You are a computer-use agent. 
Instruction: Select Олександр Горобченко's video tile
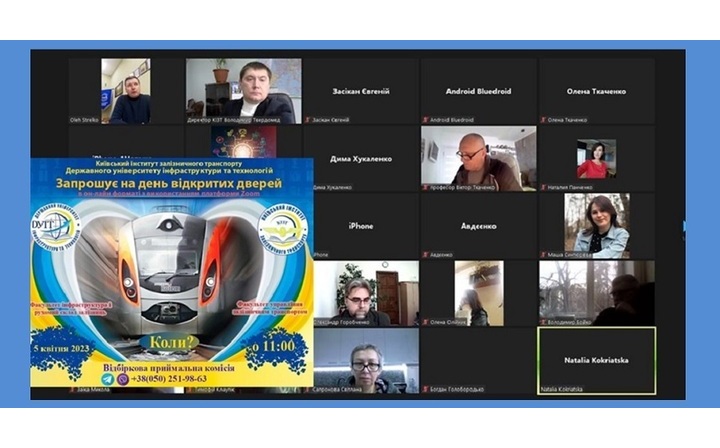(366, 293)
